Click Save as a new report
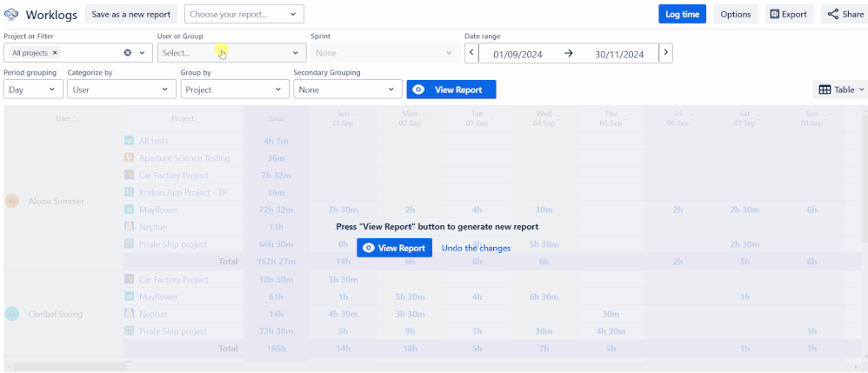The height and width of the screenshot is (373, 868). 130,15
